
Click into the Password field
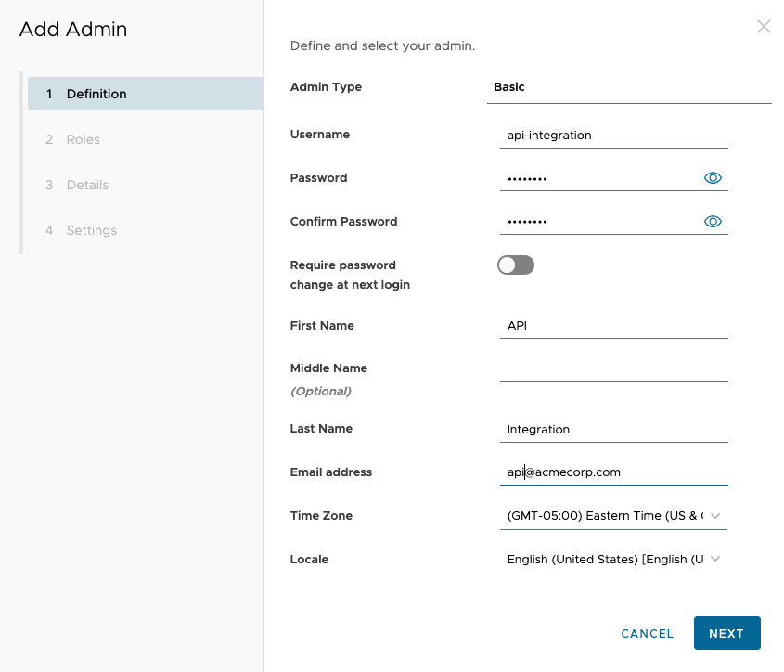click(x=598, y=178)
